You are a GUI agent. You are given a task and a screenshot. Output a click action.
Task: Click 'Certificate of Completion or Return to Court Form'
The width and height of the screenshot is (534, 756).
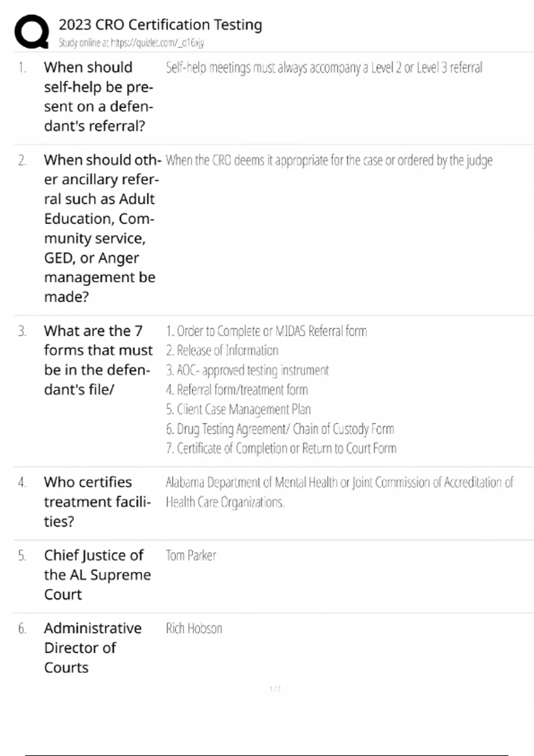(x=281, y=449)
